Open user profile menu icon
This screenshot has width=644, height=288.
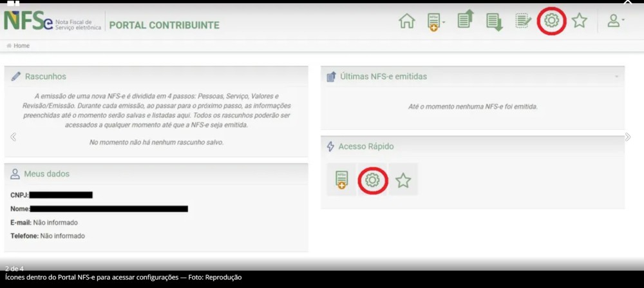pos(615,21)
